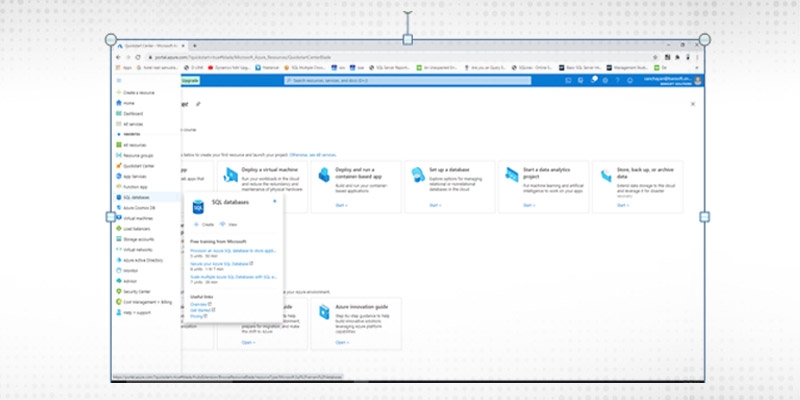Screen dimensions: 800x400
Task: Open the help question mark icon
Action: point(617,81)
